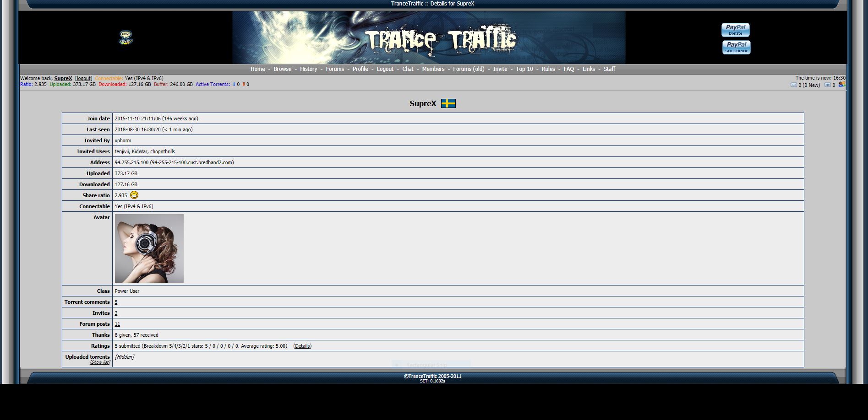Click the red download arrow active torrents

tap(244, 84)
